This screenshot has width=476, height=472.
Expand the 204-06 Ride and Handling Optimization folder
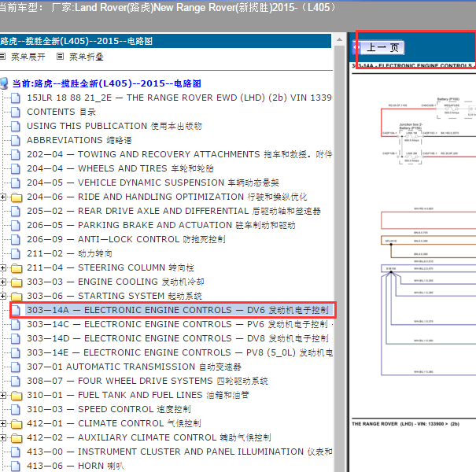2,197
